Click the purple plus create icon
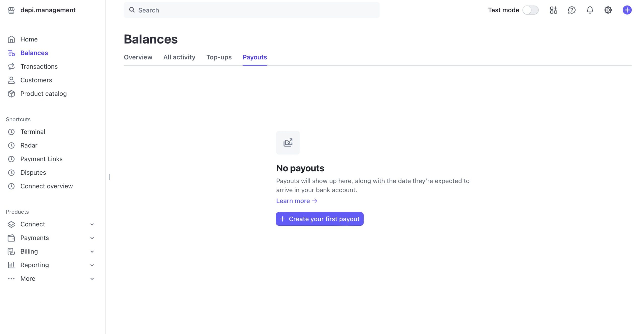This screenshot has height=334, width=644. 627,10
